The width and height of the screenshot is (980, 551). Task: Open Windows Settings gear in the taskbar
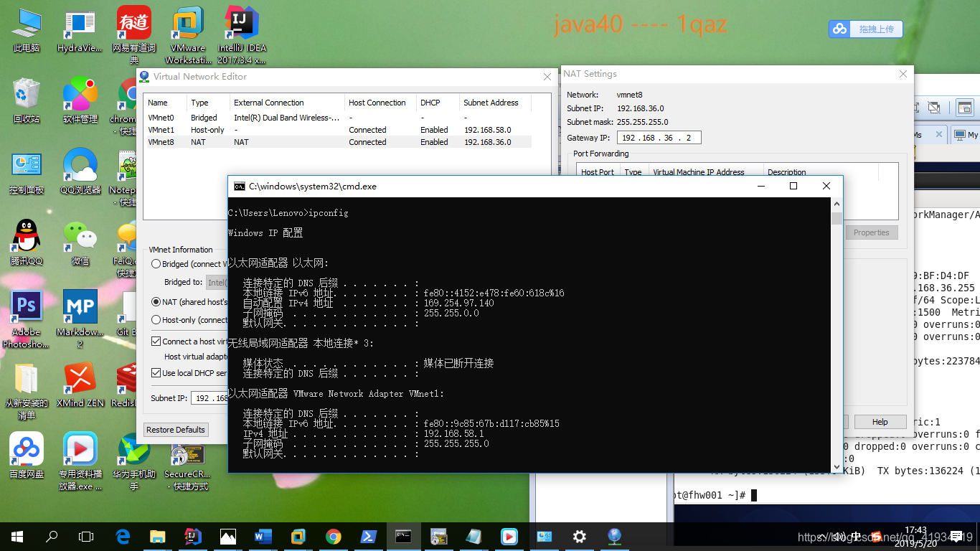[x=580, y=537]
